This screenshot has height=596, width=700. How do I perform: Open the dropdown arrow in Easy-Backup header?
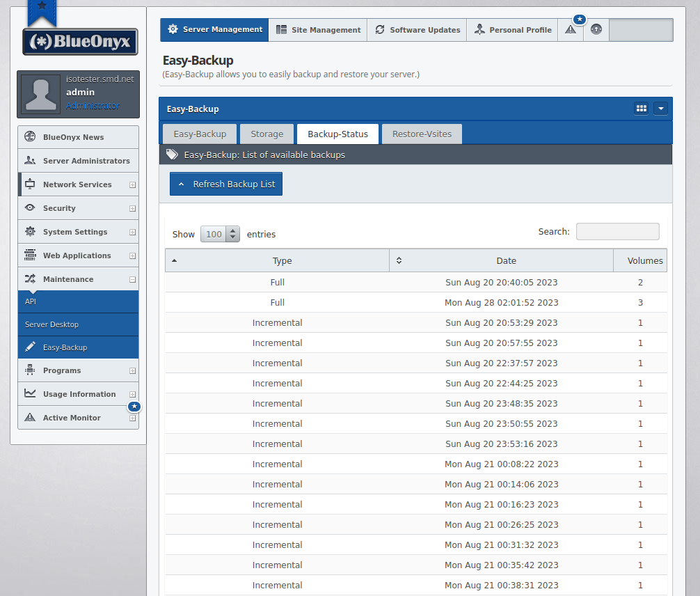click(661, 109)
